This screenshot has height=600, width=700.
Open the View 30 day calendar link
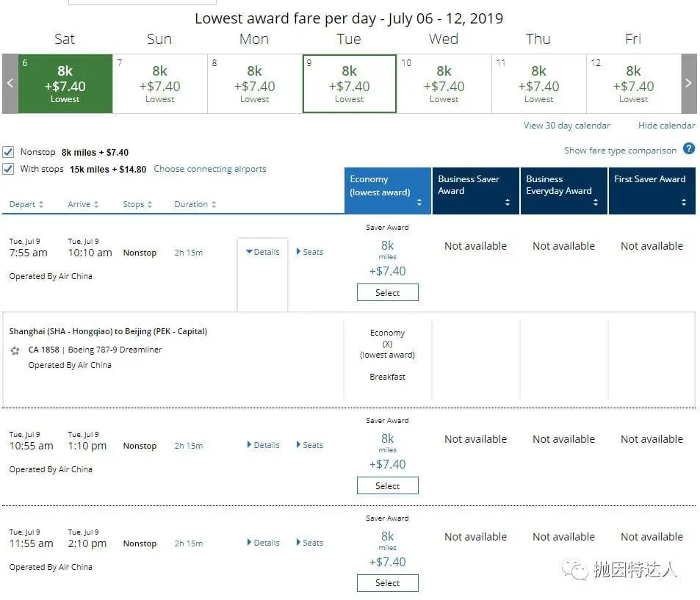click(x=566, y=126)
